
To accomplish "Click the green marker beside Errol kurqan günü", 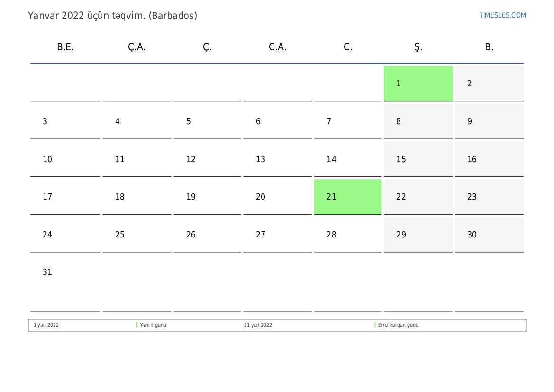I will 375,325.
